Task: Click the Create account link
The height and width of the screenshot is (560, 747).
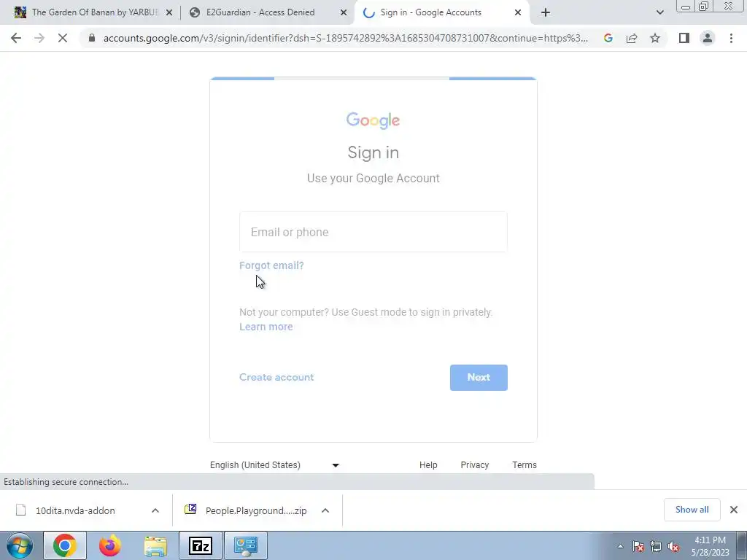Action: pyautogui.click(x=276, y=377)
